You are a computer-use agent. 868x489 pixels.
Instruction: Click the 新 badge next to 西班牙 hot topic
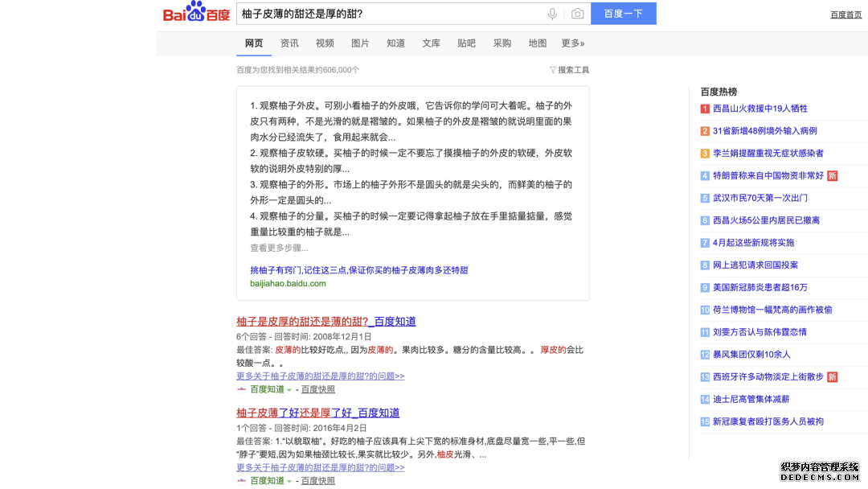[x=832, y=376]
